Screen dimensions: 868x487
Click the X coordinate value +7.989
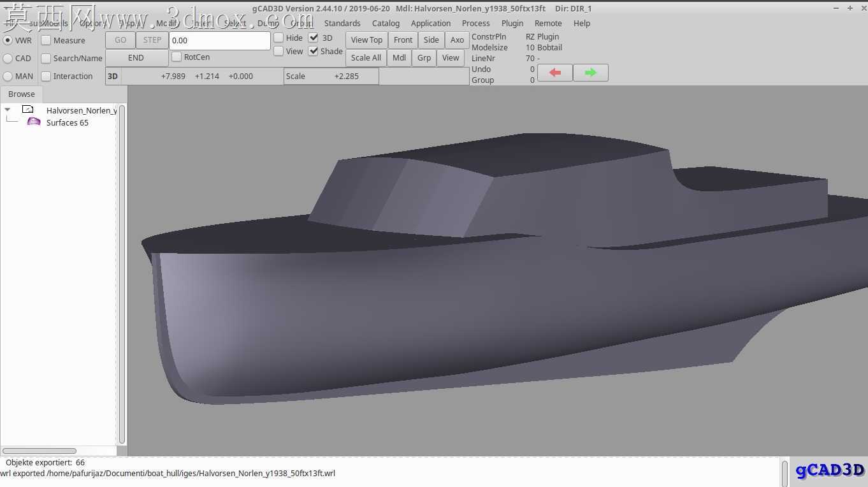point(173,76)
